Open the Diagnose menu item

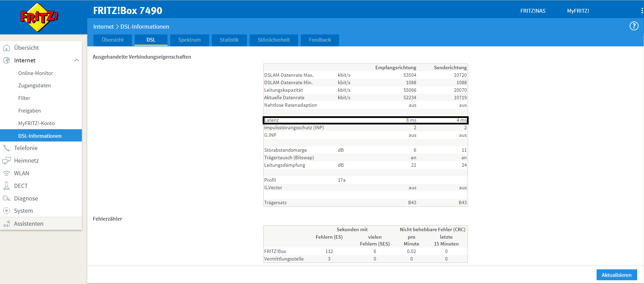pyautogui.click(x=26, y=198)
